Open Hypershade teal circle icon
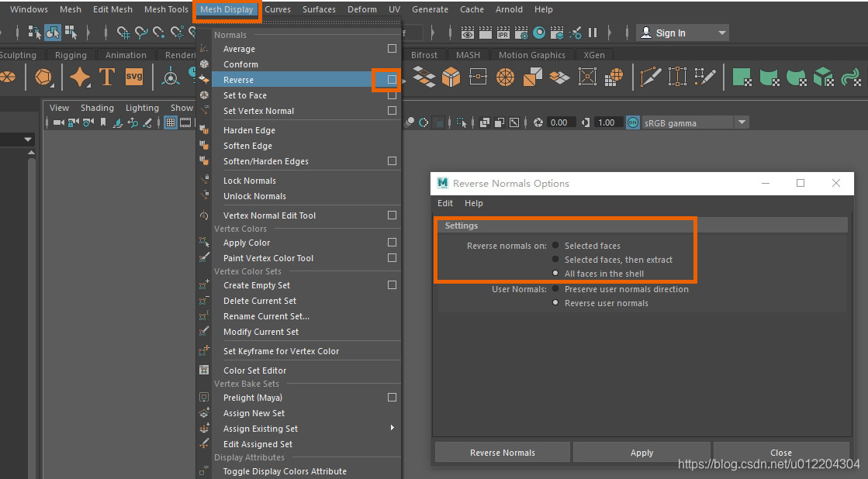 pyautogui.click(x=539, y=33)
